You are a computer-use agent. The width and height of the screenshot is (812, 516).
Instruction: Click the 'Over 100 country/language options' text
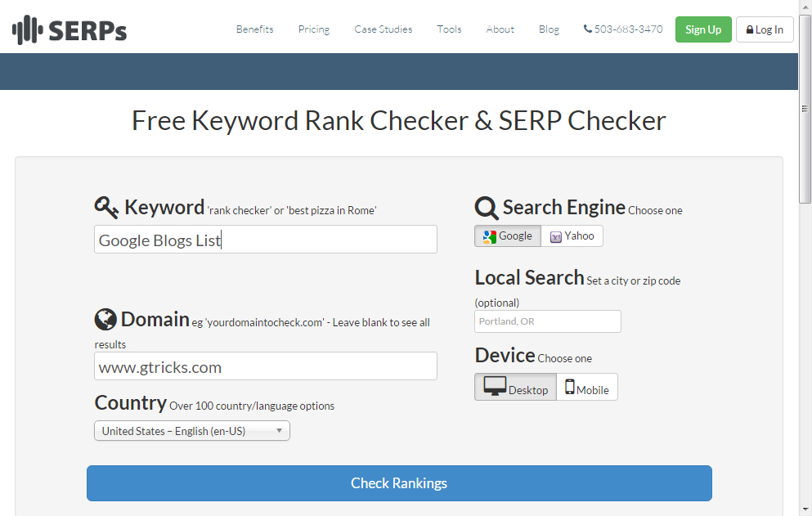(252, 406)
